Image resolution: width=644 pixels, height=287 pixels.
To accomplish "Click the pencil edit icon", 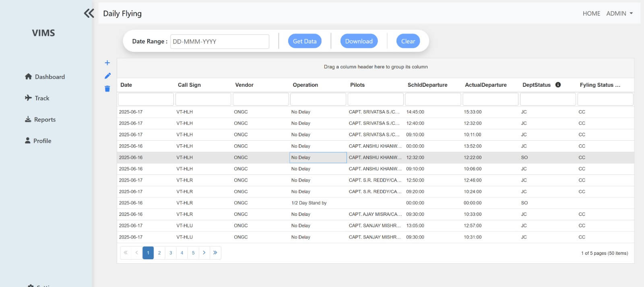I will [107, 76].
